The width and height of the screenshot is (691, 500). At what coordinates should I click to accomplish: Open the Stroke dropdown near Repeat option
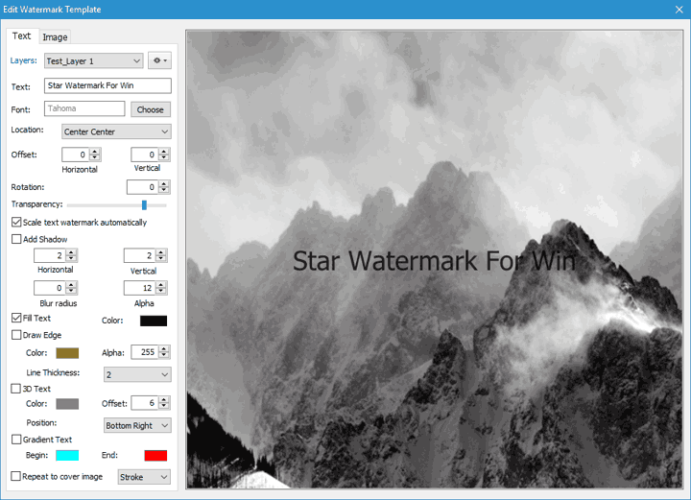point(144,477)
